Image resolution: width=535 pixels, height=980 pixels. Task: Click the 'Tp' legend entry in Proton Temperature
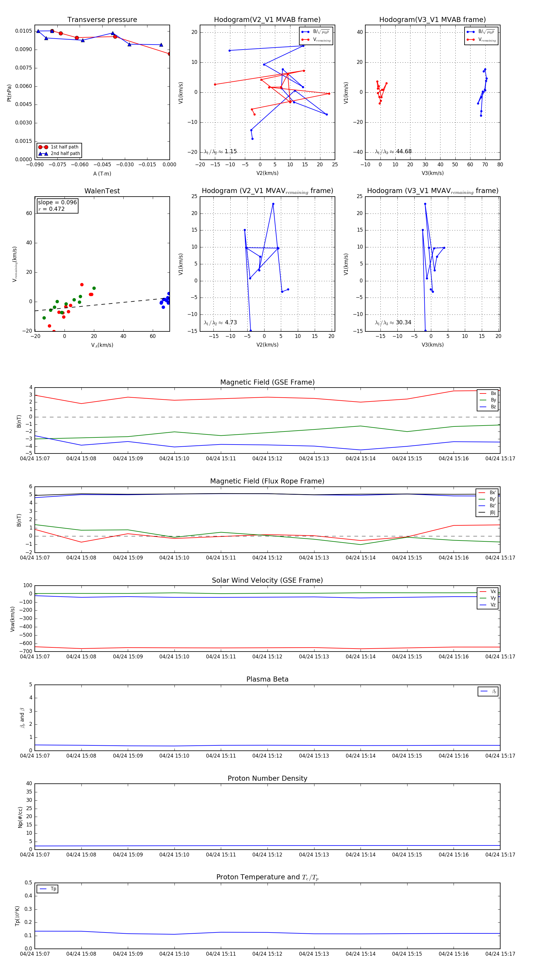pyautogui.click(x=48, y=889)
